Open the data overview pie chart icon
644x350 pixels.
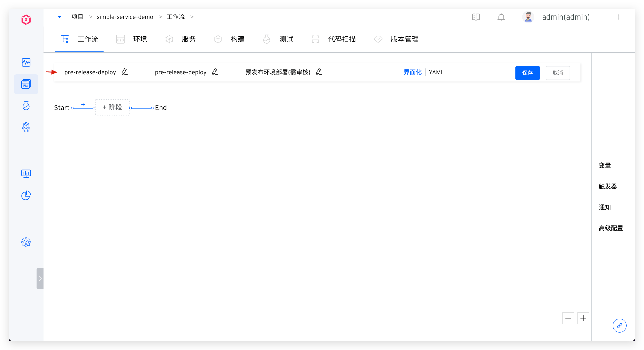[x=26, y=195]
